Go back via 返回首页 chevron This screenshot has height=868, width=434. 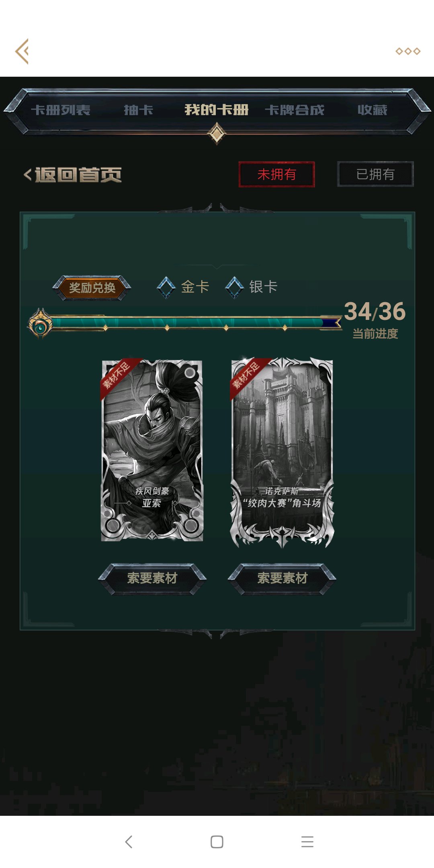(73, 174)
